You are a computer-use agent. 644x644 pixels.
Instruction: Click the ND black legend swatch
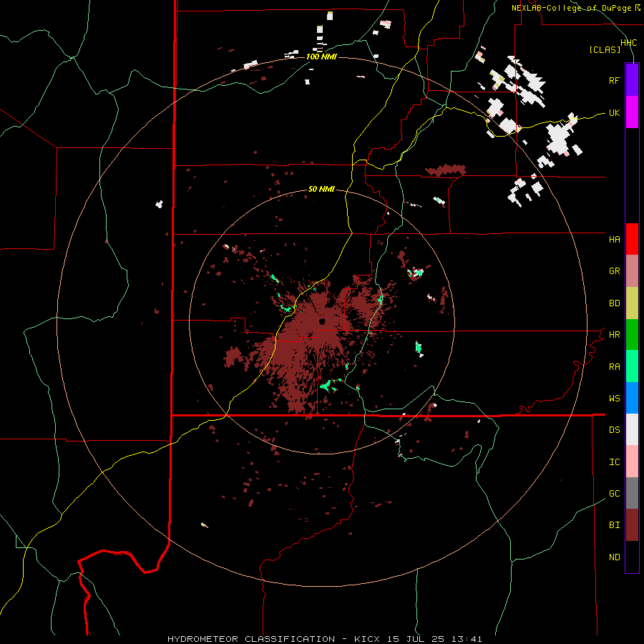click(632, 557)
